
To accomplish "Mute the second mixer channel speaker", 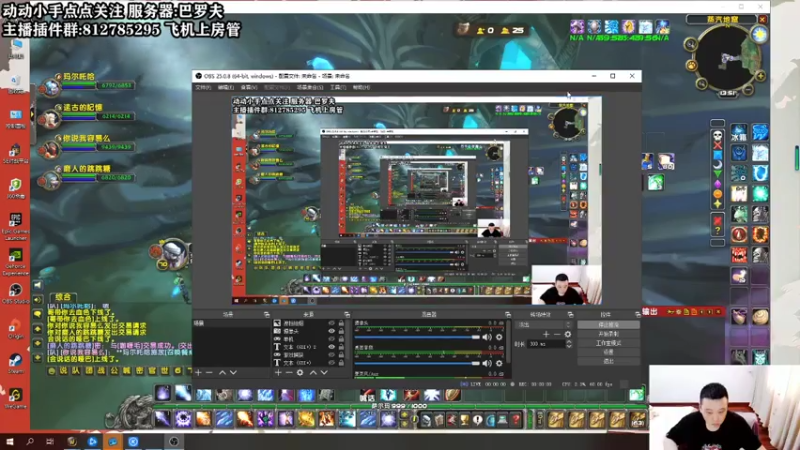I will [487, 363].
